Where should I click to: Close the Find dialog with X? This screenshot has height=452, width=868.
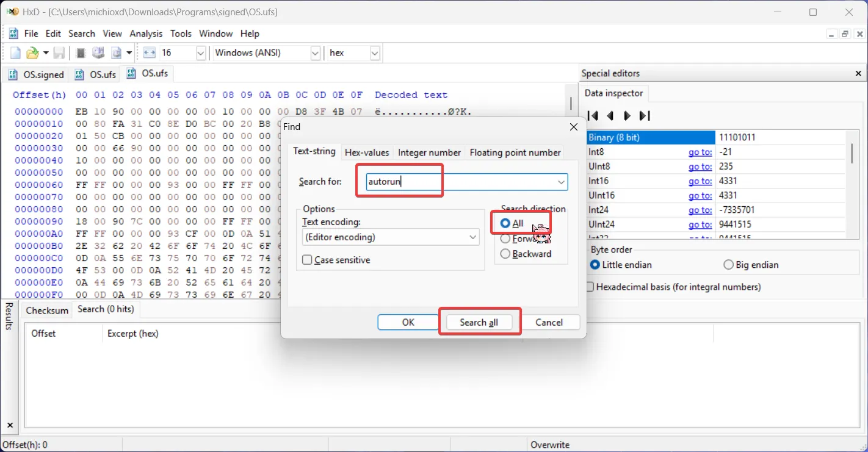(573, 127)
